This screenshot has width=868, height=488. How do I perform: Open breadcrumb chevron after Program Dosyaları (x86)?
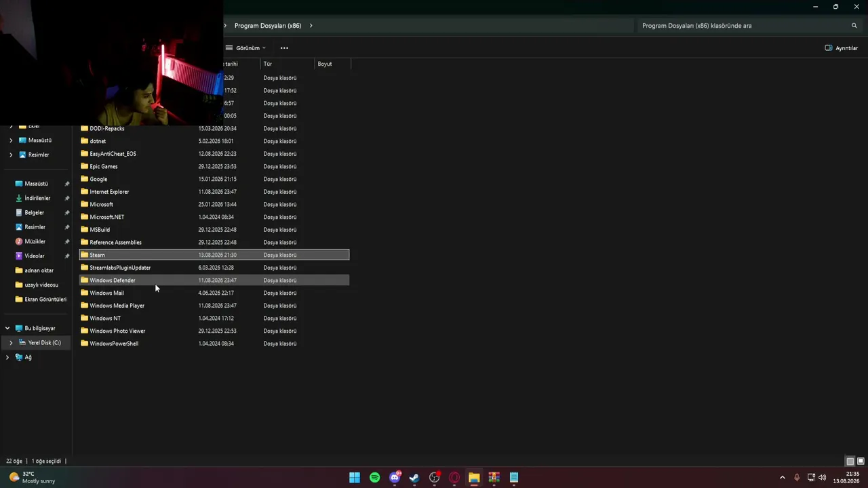pyautogui.click(x=311, y=26)
